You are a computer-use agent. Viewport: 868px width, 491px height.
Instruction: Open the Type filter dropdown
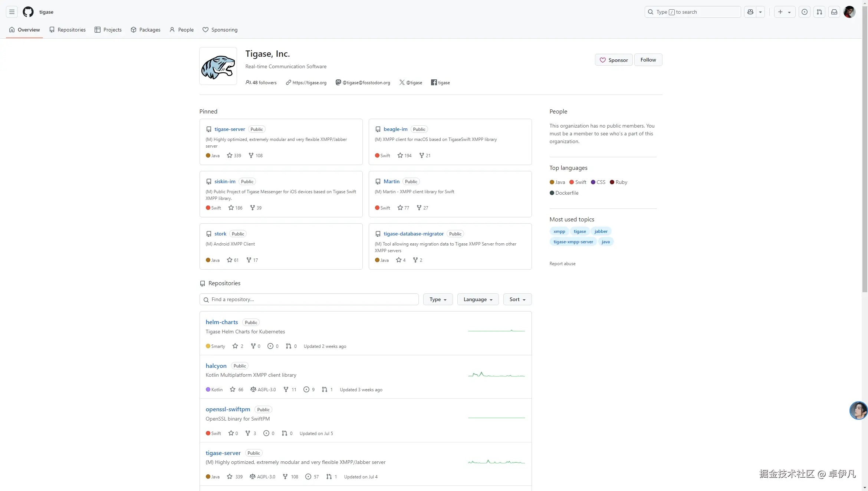(438, 299)
